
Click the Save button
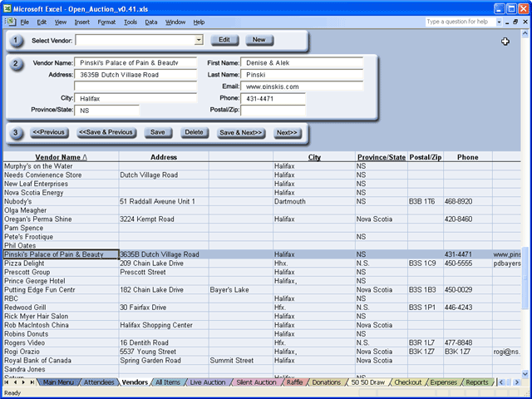tap(158, 133)
